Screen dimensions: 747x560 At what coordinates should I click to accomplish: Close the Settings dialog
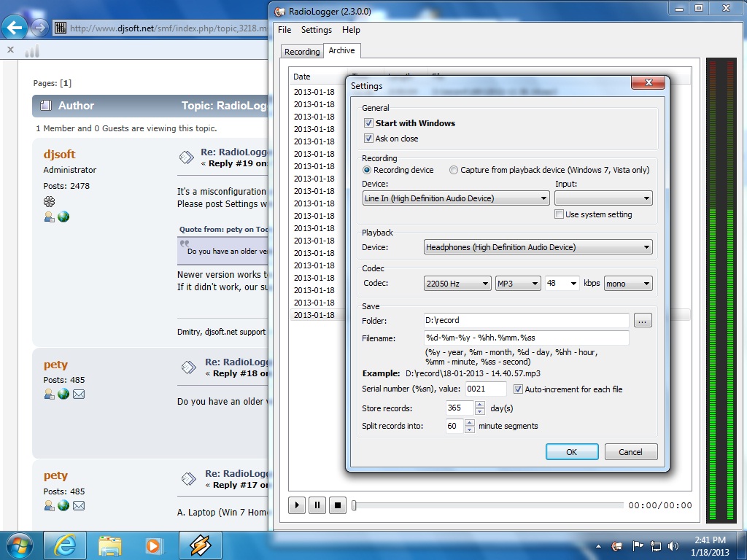coord(648,82)
